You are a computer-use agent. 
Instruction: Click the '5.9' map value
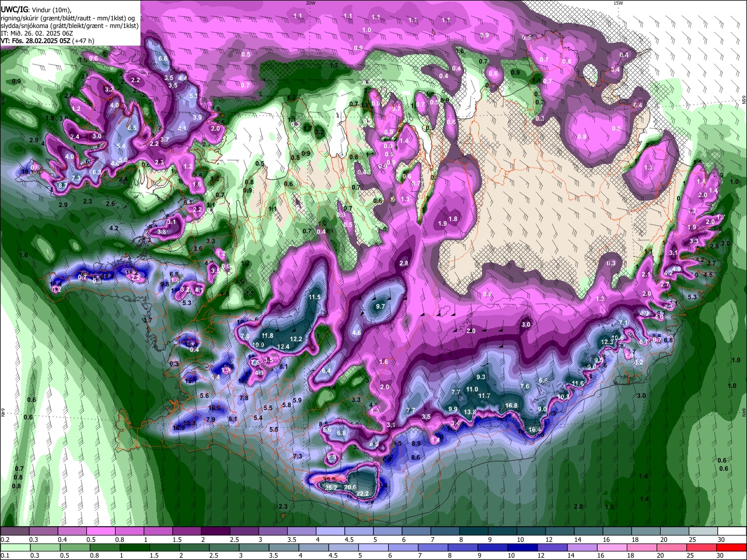coord(297,401)
